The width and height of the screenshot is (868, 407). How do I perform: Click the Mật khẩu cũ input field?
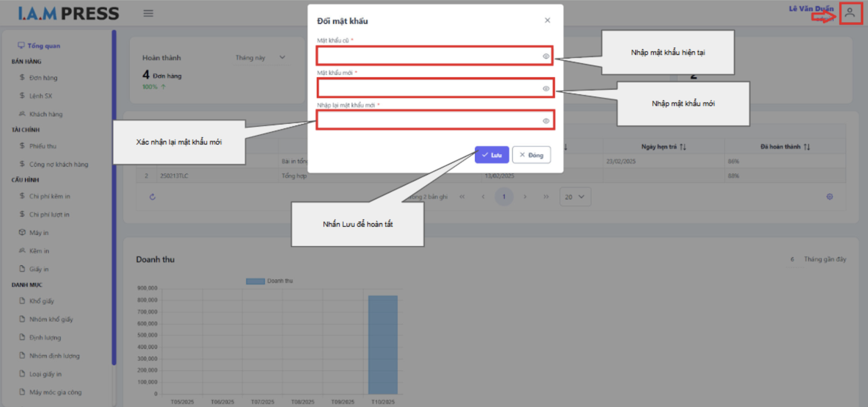click(x=429, y=56)
